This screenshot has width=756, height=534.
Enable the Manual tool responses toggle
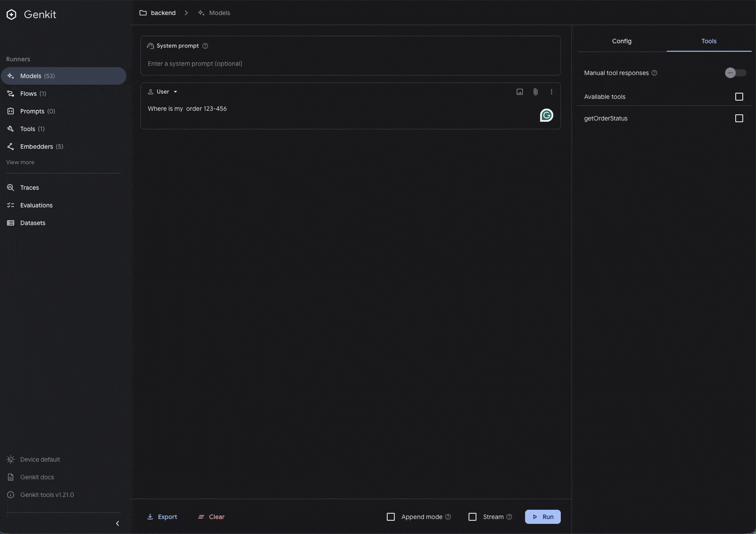coord(735,73)
